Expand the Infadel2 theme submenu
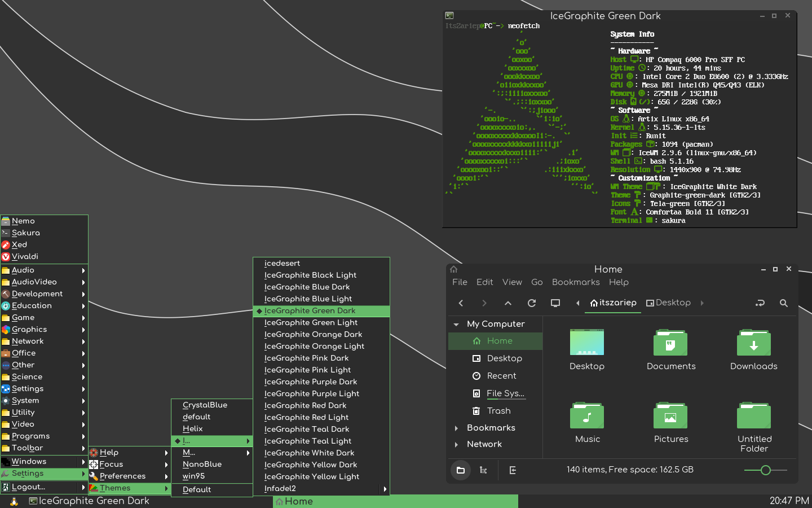Image resolution: width=812 pixels, height=508 pixels. 321,489
